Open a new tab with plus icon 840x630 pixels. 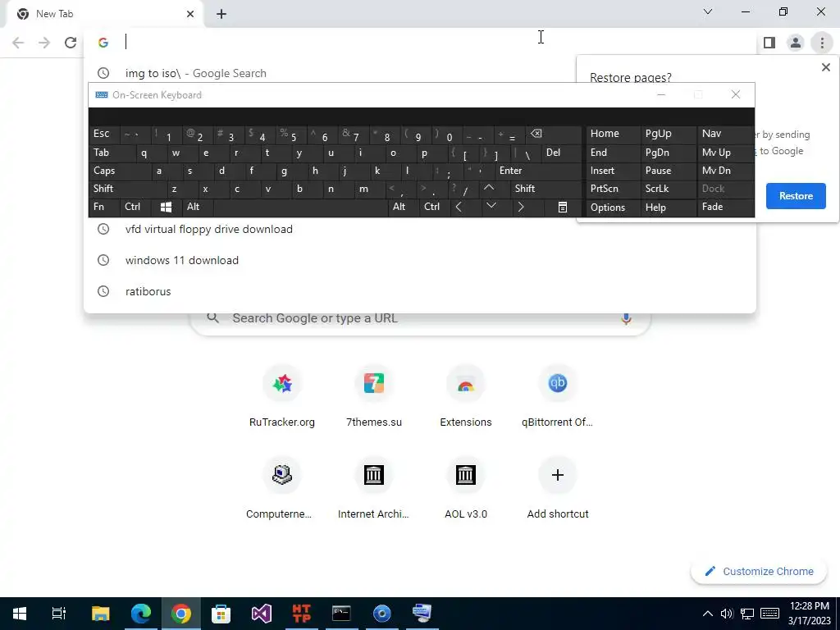pyautogui.click(x=221, y=14)
